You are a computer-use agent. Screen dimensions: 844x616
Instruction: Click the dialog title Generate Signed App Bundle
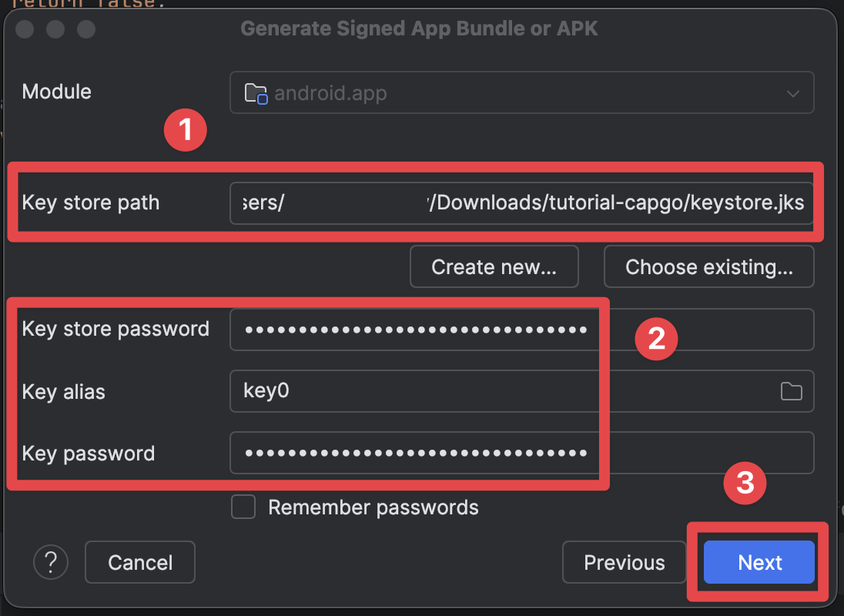[420, 28]
